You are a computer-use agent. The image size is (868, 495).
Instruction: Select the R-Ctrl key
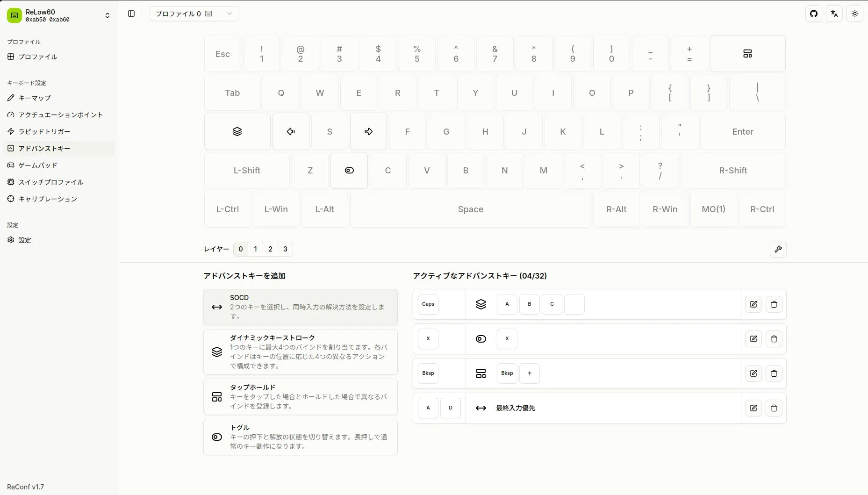(762, 209)
